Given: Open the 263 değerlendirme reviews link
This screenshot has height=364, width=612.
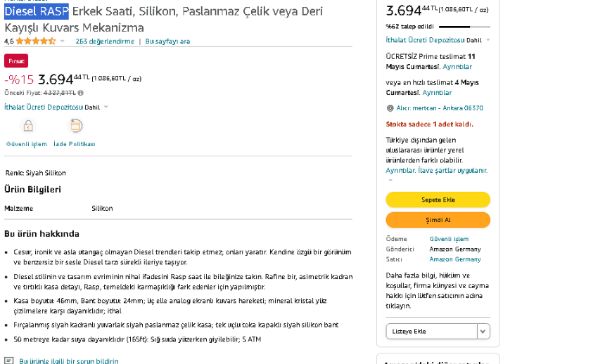Looking at the screenshot, I should [105, 41].
